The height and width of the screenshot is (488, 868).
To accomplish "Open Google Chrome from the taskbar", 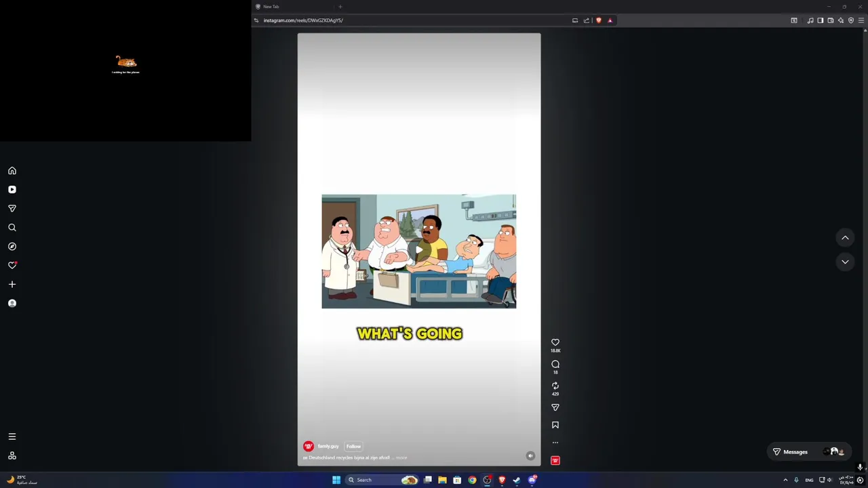I will 472,480.
